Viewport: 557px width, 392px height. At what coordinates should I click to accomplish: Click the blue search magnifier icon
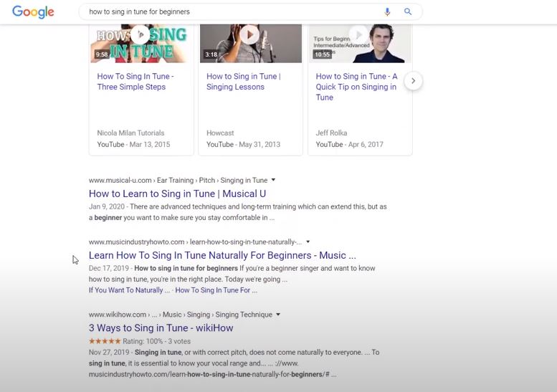[x=408, y=11]
